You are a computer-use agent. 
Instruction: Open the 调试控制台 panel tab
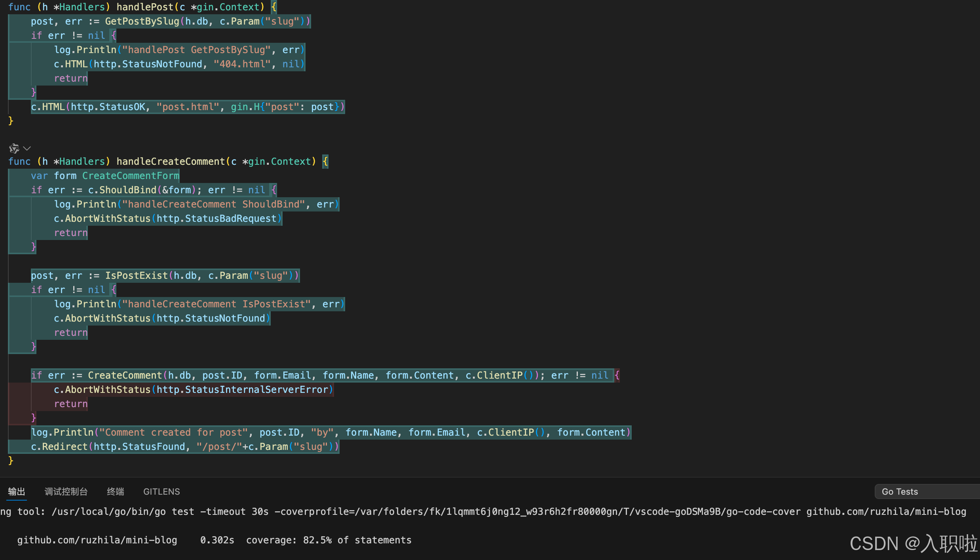(x=66, y=491)
